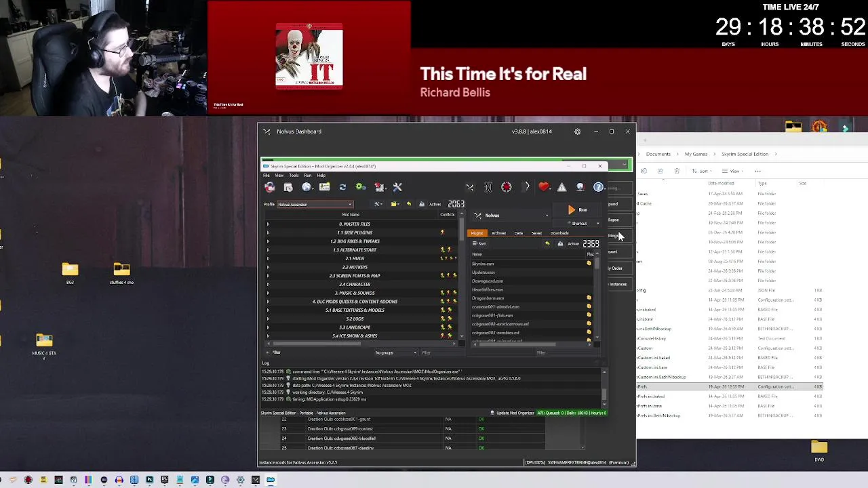Open the MUSIC 4 GTA desktop folder
This screenshot has width=868, height=488.
44,344
